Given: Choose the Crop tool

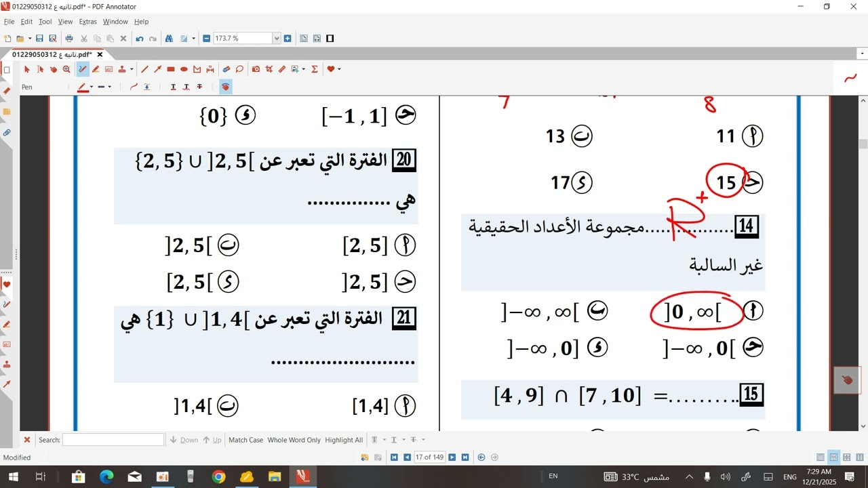Looking at the screenshot, I should [x=269, y=69].
